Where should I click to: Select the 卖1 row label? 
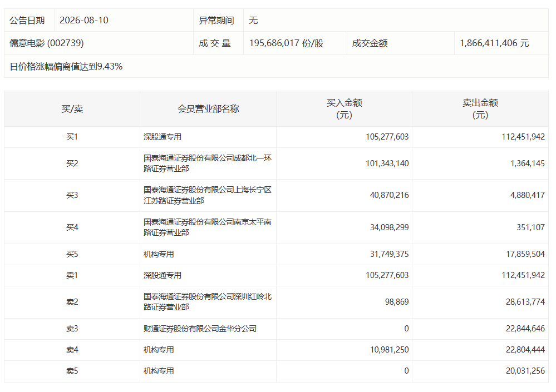tap(72, 275)
